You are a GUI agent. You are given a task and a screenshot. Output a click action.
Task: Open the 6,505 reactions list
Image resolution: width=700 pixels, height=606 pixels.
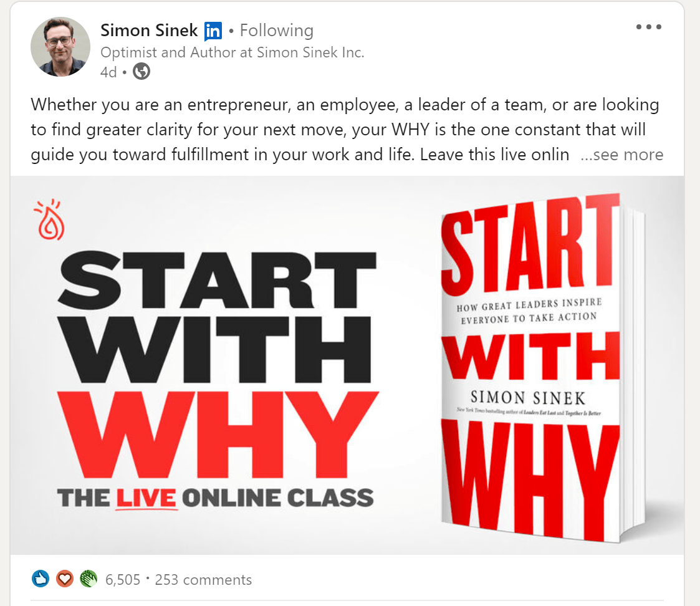(123, 580)
